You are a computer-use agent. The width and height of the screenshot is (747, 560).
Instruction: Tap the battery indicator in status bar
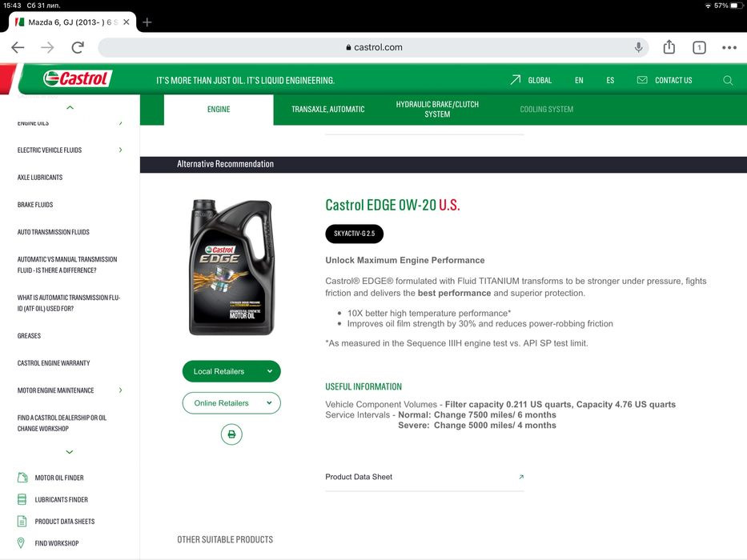point(737,6)
